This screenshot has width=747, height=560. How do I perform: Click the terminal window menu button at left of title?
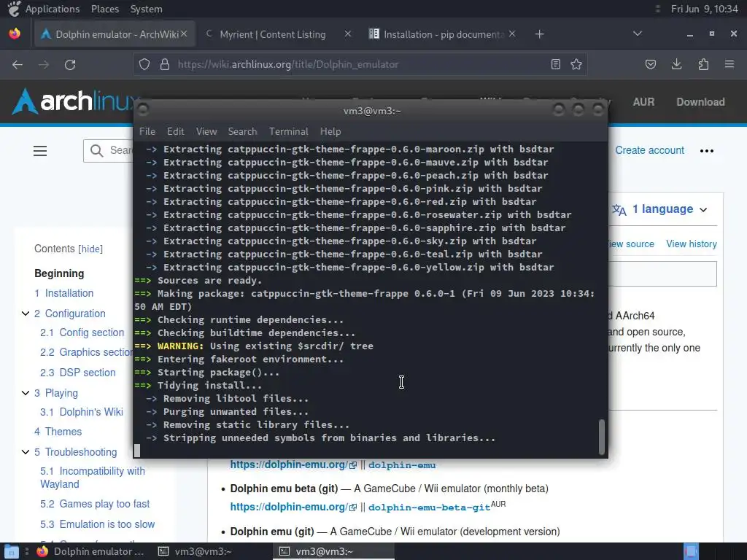143,110
